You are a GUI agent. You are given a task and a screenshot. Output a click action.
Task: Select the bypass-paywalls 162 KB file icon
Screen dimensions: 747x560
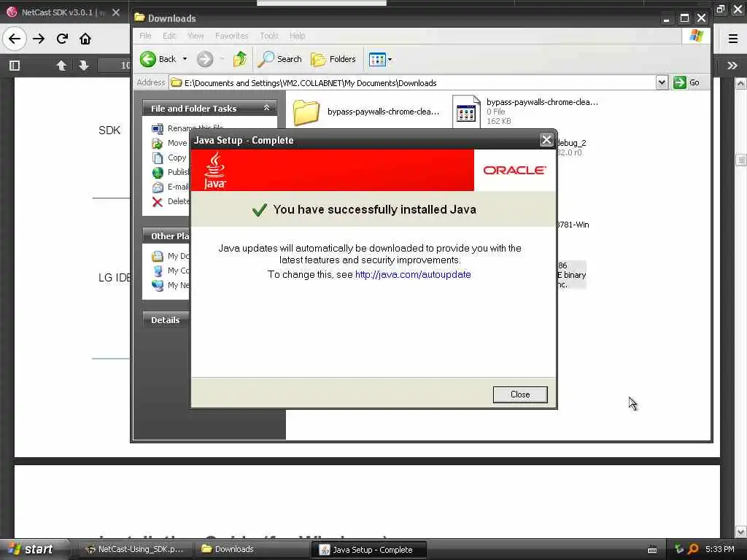pos(466,112)
